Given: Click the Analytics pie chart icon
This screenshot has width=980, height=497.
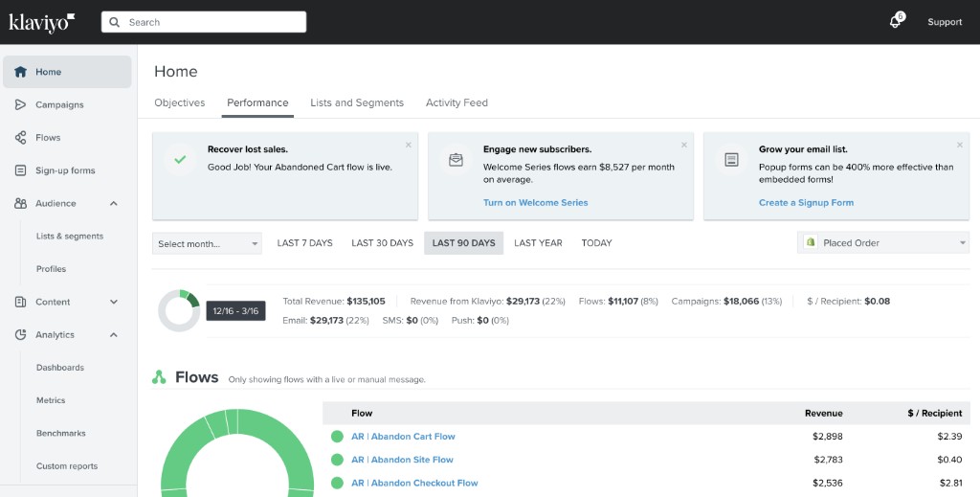Looking at the screenshot, I should coord(21,334).
